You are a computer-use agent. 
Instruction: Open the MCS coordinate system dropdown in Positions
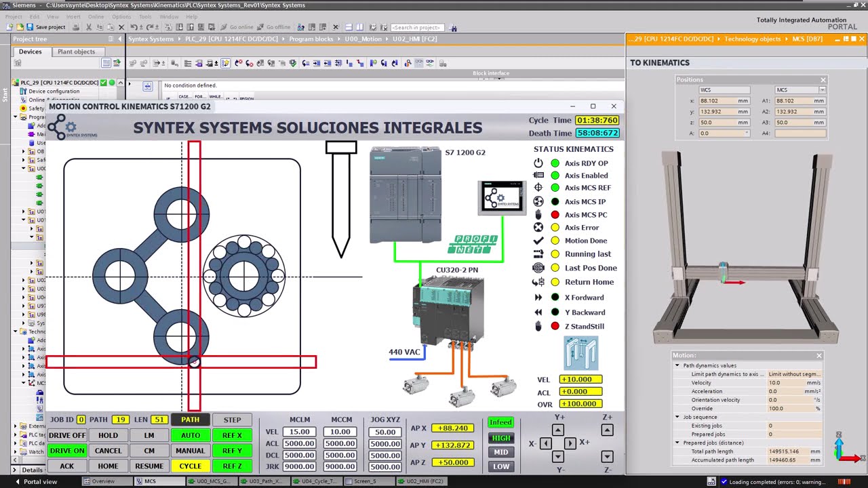(822, 90)
